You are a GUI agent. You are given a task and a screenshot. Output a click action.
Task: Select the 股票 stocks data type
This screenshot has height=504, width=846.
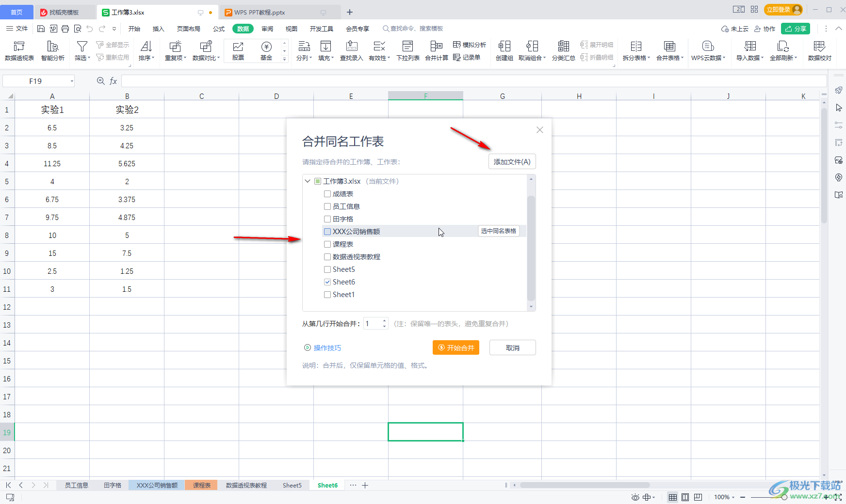point(238,51)
